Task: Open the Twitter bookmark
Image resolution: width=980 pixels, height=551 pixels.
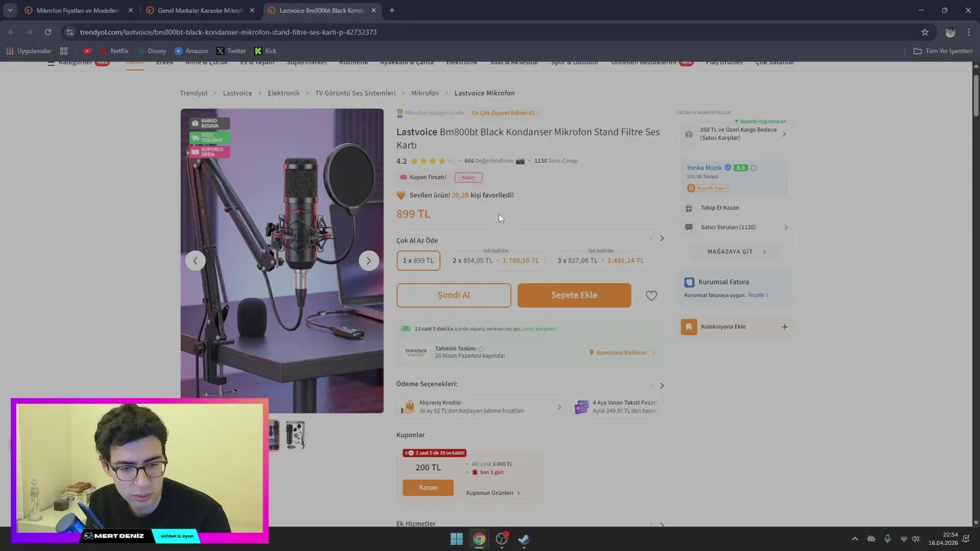Action: click(231, 51)
